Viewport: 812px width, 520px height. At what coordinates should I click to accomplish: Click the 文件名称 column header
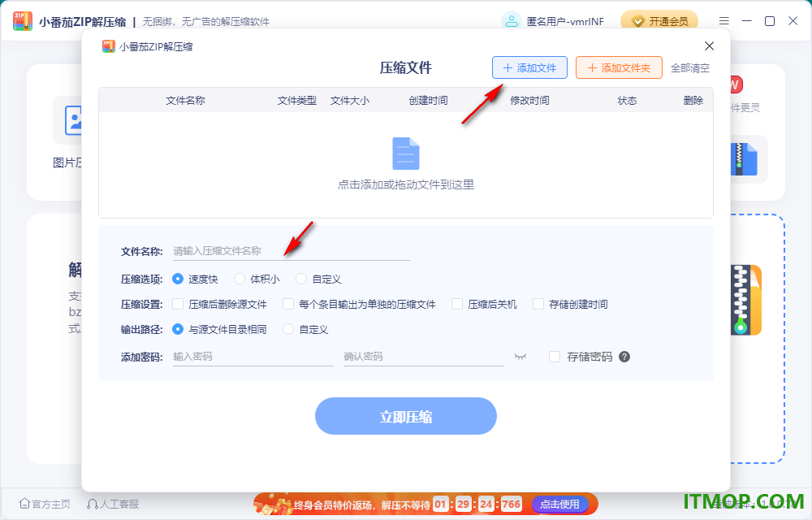click(185, 101)
